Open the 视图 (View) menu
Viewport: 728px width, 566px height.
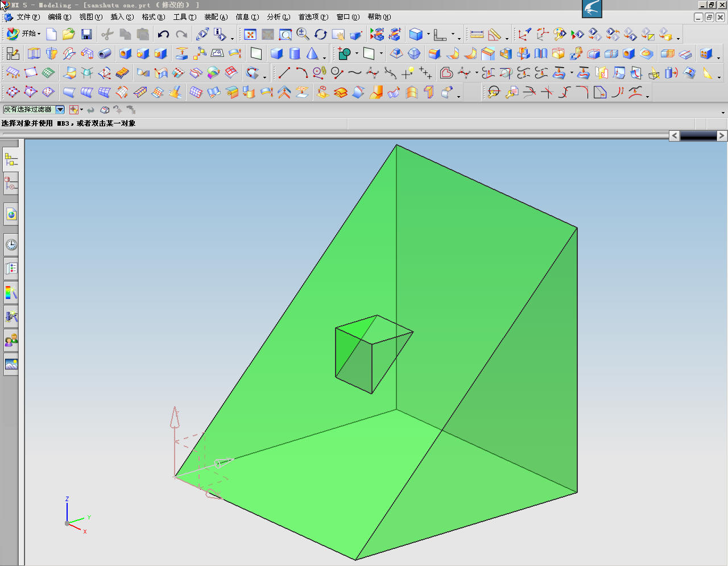coord(91,17)
